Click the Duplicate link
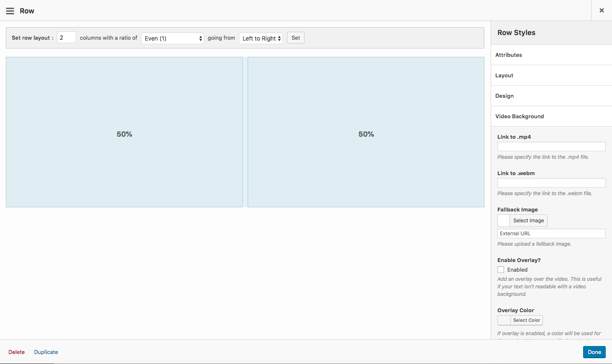612x364 pixels. click(46, 352)
